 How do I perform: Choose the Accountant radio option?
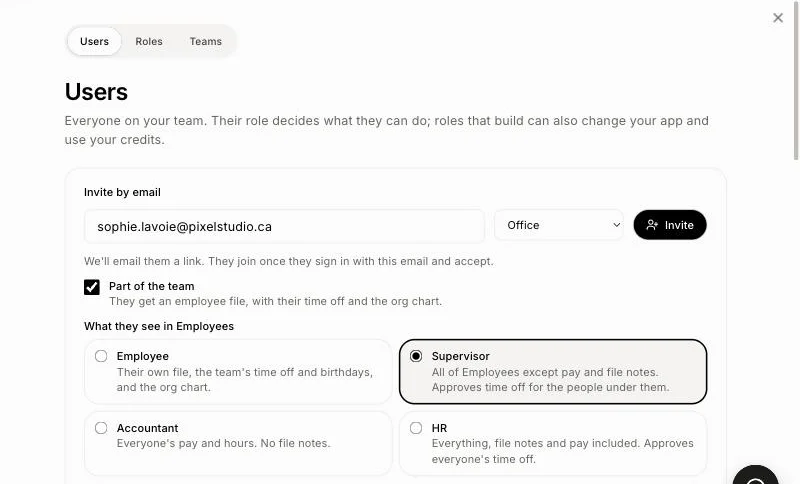[x=101, y=428]
